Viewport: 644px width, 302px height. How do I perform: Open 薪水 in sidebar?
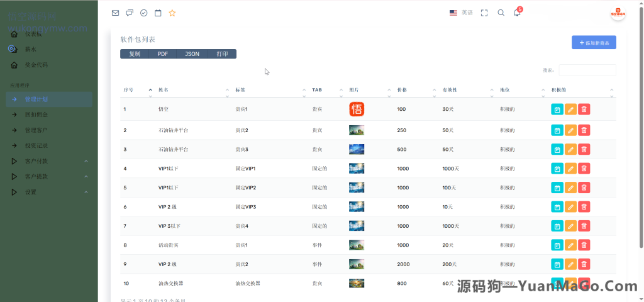49,49
